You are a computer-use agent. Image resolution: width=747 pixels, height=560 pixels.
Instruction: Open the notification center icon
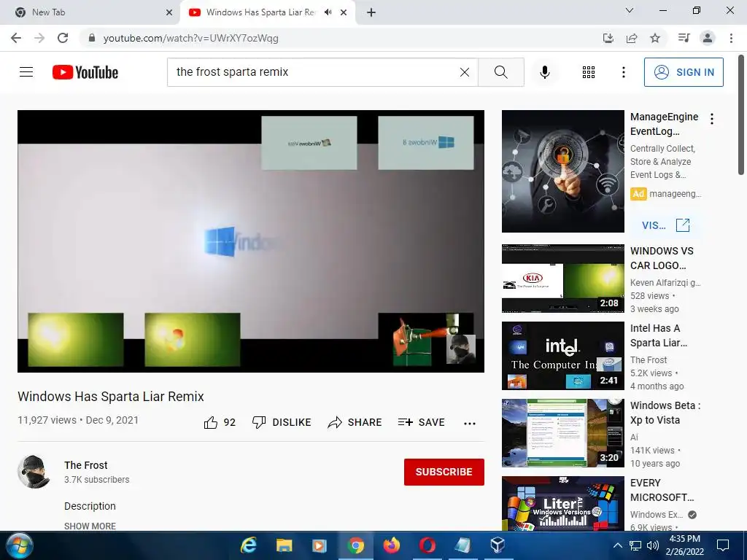point(723,545)
